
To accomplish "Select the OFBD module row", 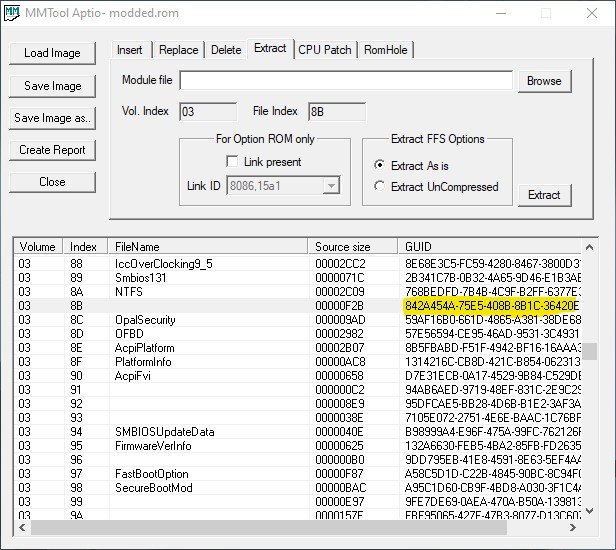I will (x=298, y=334).
